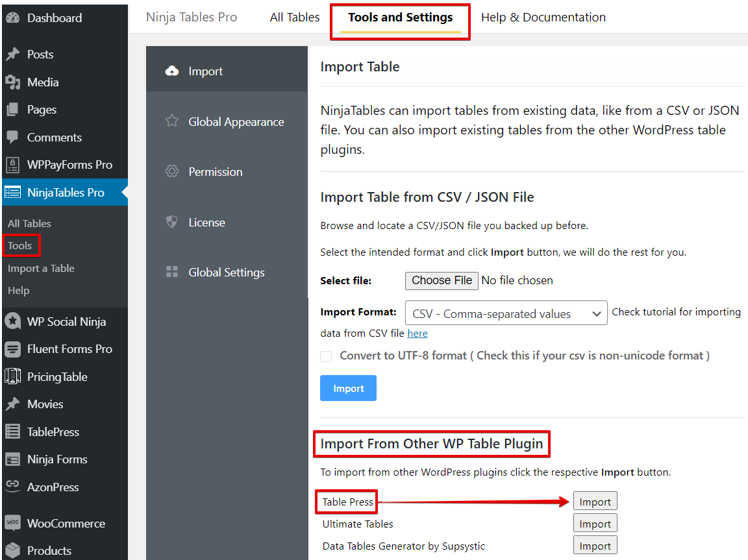Click the Ninja Tables Pro header title
This screenshot has height=560, width=748.
click(192, 18)
